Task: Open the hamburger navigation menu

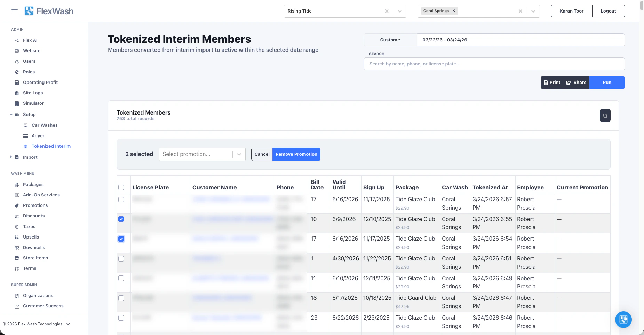Action: pos(15,11)
